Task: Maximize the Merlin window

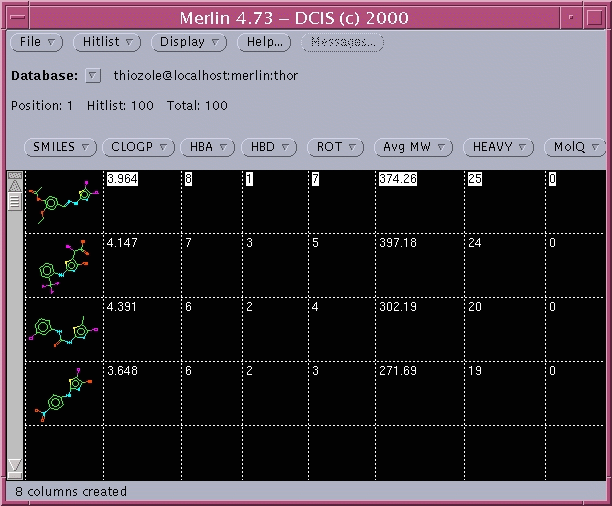Action: (594, 18)
